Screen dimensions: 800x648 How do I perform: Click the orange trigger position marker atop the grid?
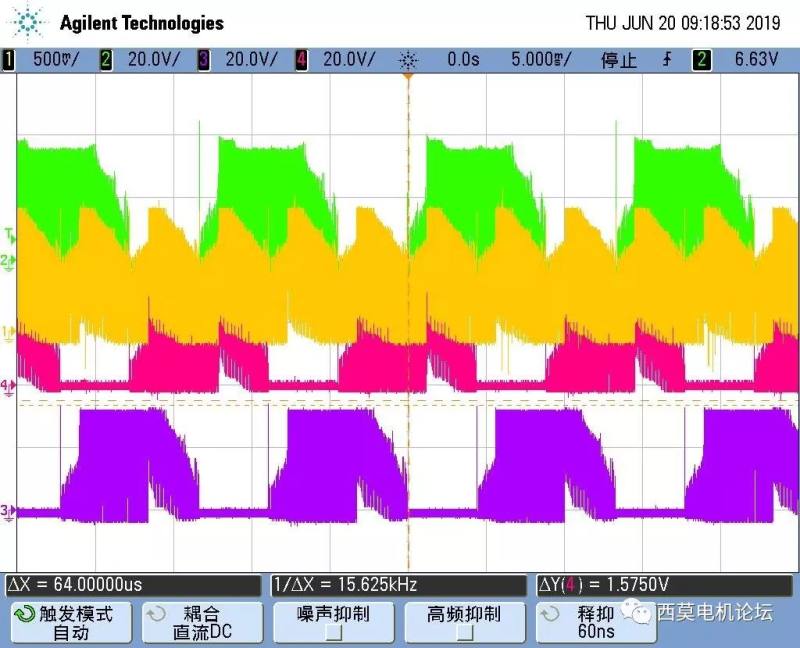(x=408, y=78)
